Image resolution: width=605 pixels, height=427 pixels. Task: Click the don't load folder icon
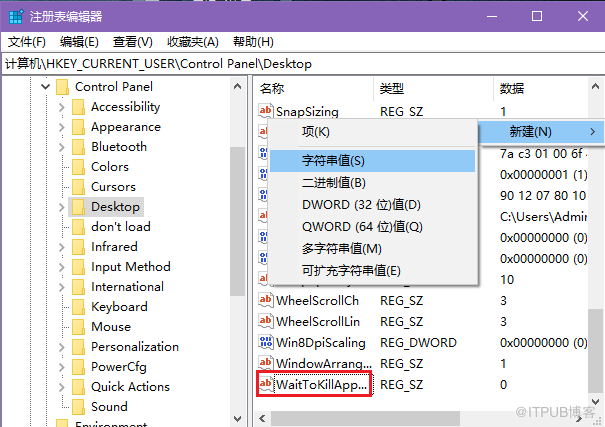78,227
